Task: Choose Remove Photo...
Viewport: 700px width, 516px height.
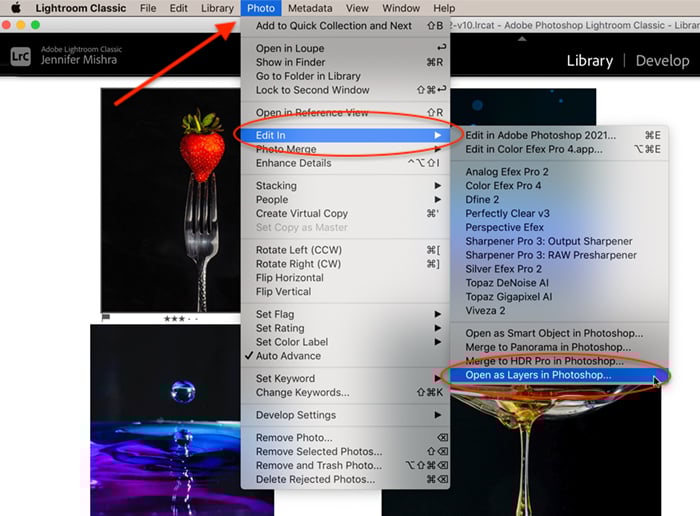Action: coord(345,437)
